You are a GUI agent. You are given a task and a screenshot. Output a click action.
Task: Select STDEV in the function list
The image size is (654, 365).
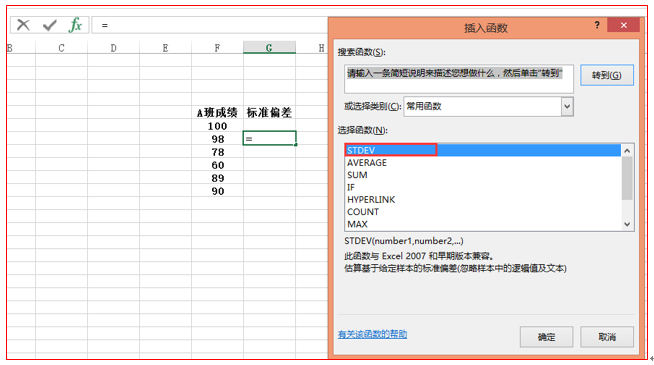[x=483, y=150]
